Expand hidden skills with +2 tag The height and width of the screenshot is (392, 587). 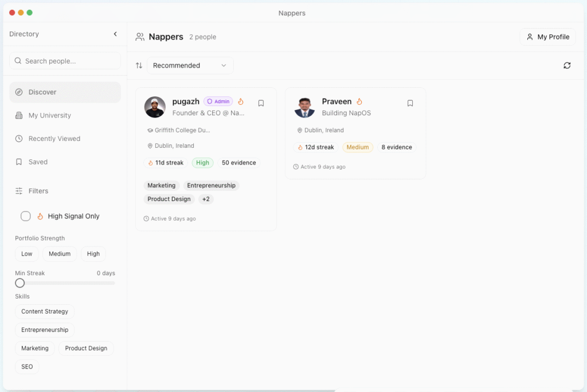206,199
